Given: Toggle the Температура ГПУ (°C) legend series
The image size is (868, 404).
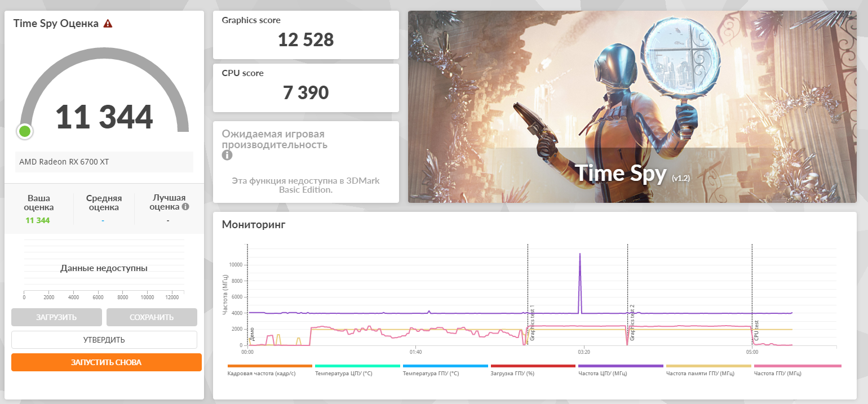Looking at the screenshot, I should pos(445,370).
